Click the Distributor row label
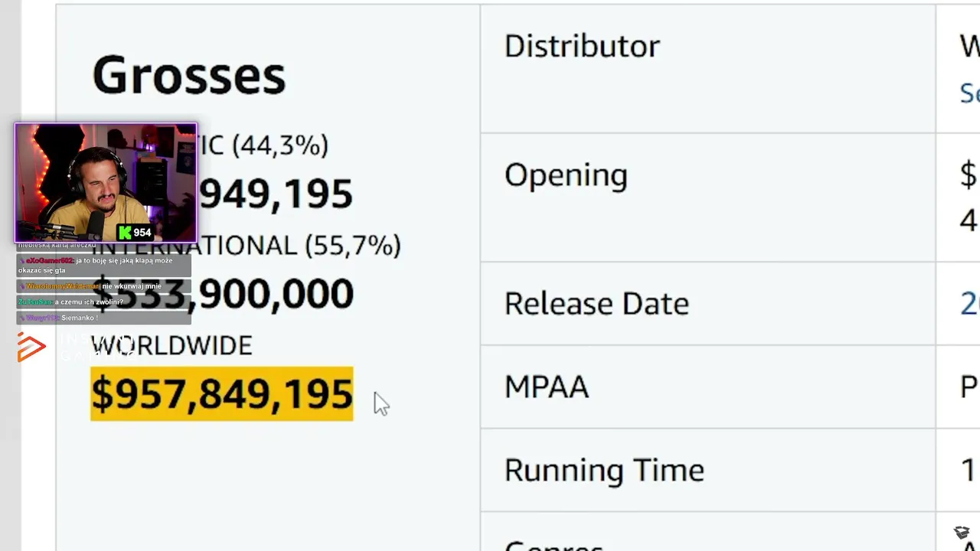The height and width of the screenshot is (551, 980). click(581, 47)
